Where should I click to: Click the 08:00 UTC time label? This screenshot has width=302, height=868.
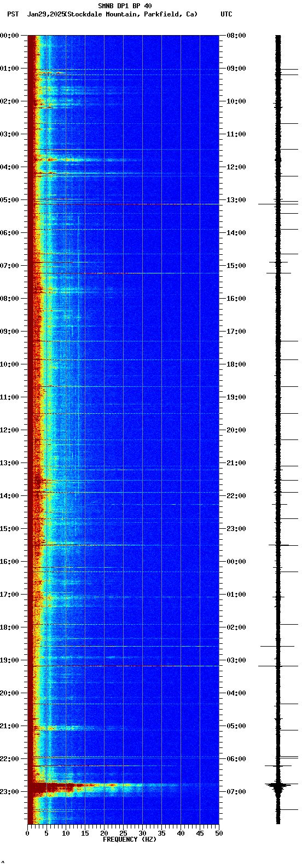click(236, 36)
